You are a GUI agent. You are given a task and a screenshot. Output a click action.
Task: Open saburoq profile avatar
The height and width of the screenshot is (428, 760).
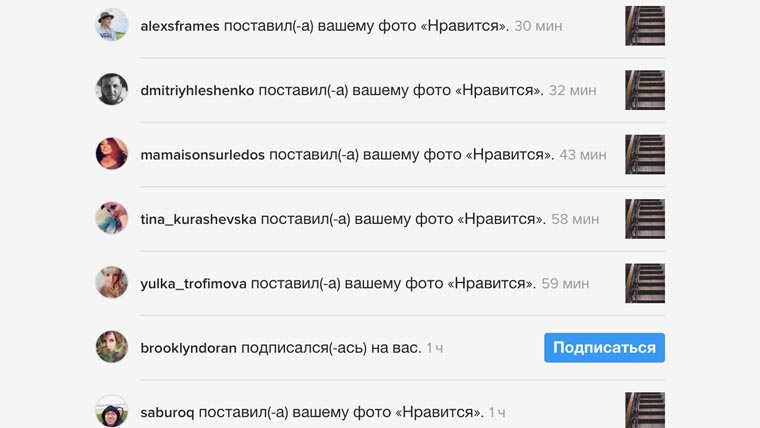coord(111,411)
